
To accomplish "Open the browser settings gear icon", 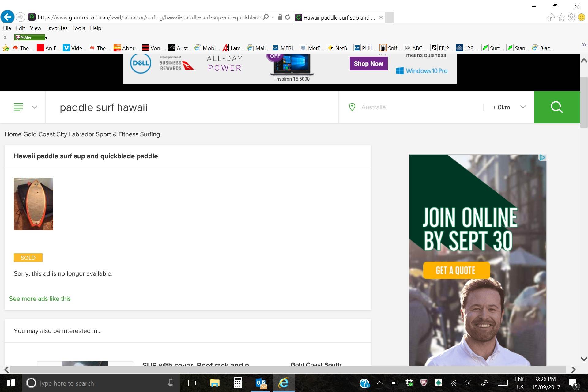I will tap(571, 17).
